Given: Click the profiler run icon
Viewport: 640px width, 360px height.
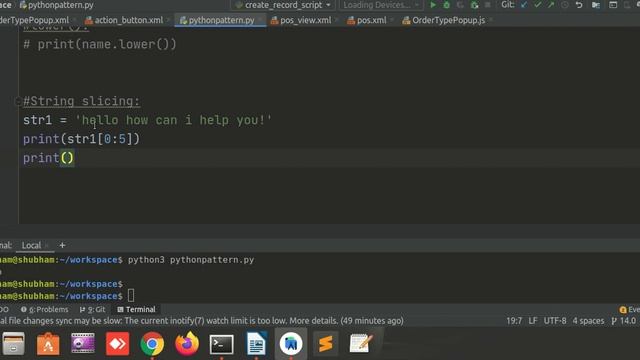Looking at the screenshot, I should 474,5.
